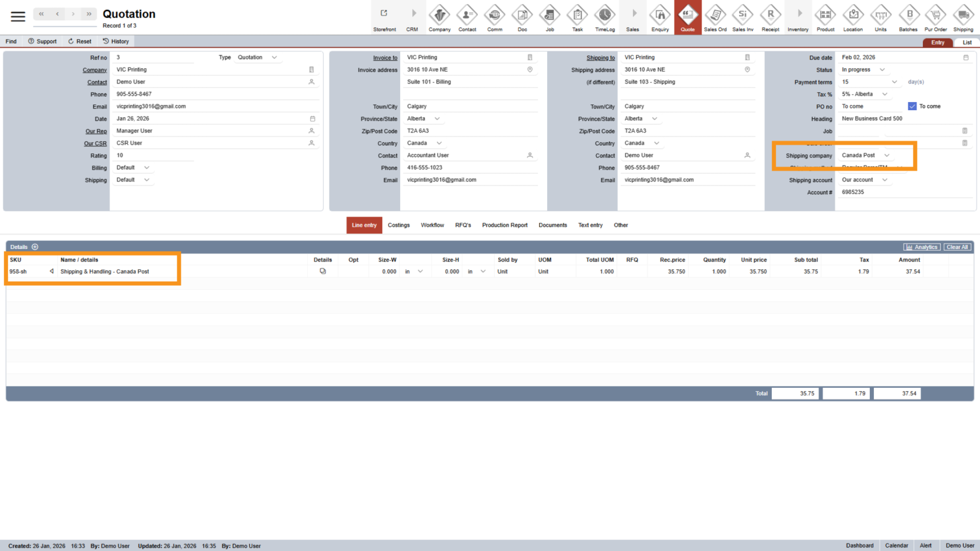Switch to the Costings tab

pos(398,225)
